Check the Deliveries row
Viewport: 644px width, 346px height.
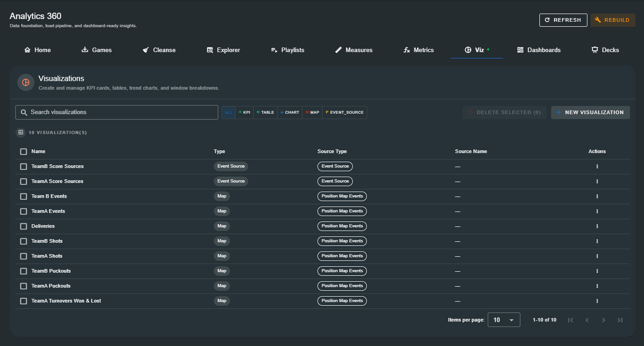click(24, 226)
